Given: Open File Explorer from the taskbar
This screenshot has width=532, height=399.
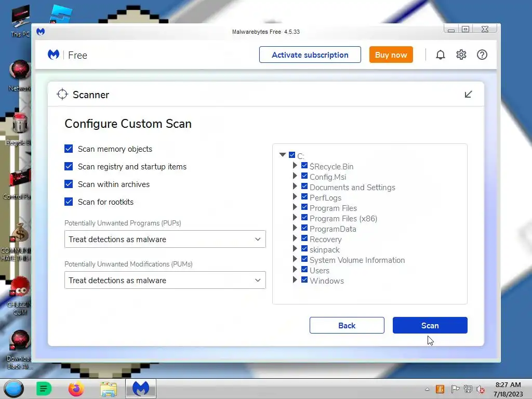Looking at the screenshot, I should pyautogui.click(x=109, y=389).
